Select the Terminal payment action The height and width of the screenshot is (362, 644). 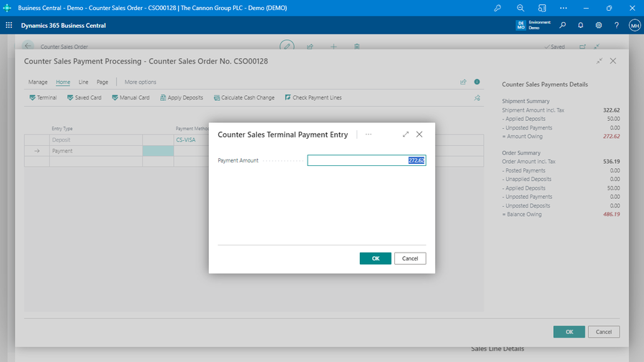43,97
